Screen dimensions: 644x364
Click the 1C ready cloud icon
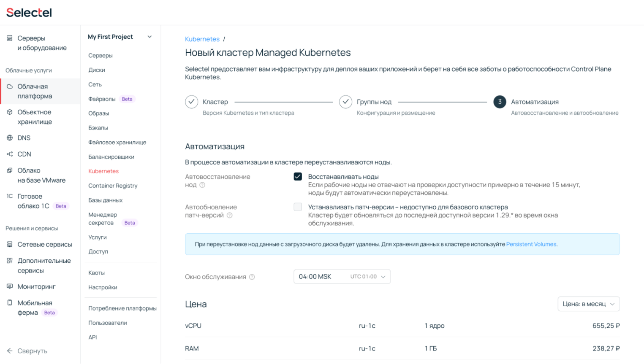10,196
